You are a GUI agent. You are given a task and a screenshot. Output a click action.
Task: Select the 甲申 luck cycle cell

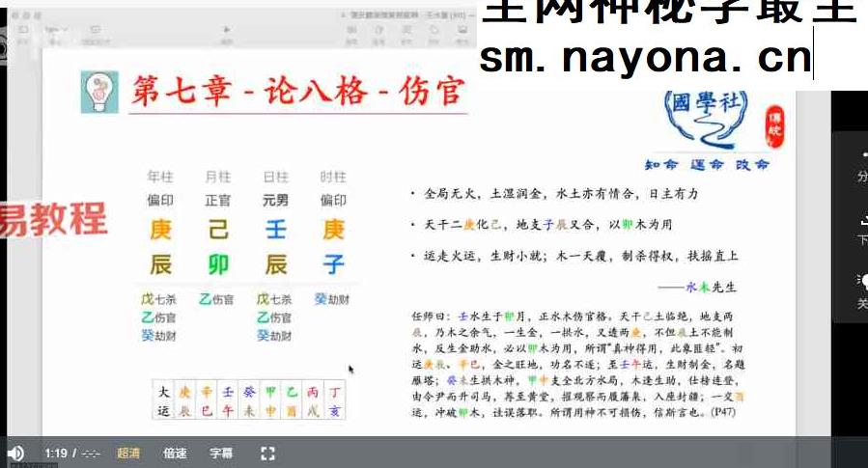[270, 400]
